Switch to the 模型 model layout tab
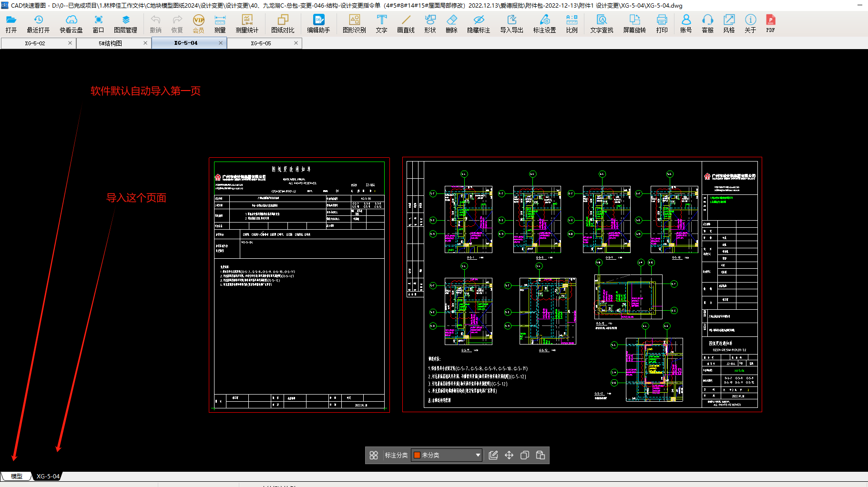Screen dimensions: 868x487 (x=16, y=476)
